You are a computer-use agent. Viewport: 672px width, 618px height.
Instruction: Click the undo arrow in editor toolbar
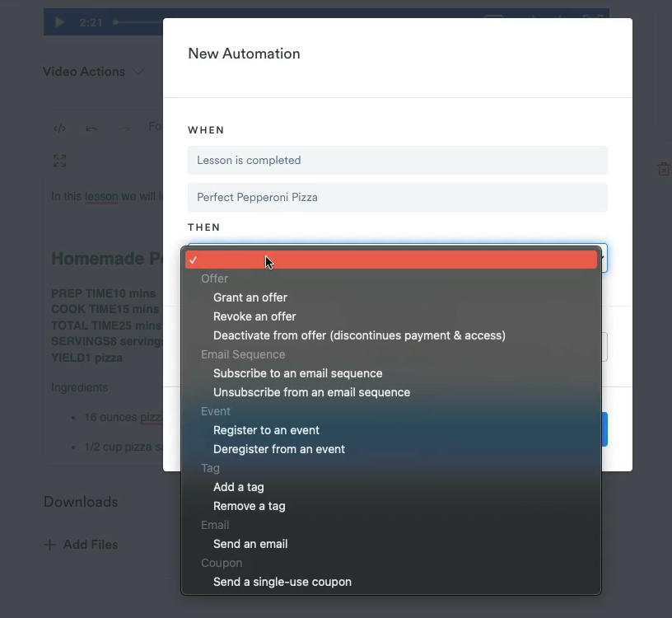pyautogui.click(x=91, y=128)
